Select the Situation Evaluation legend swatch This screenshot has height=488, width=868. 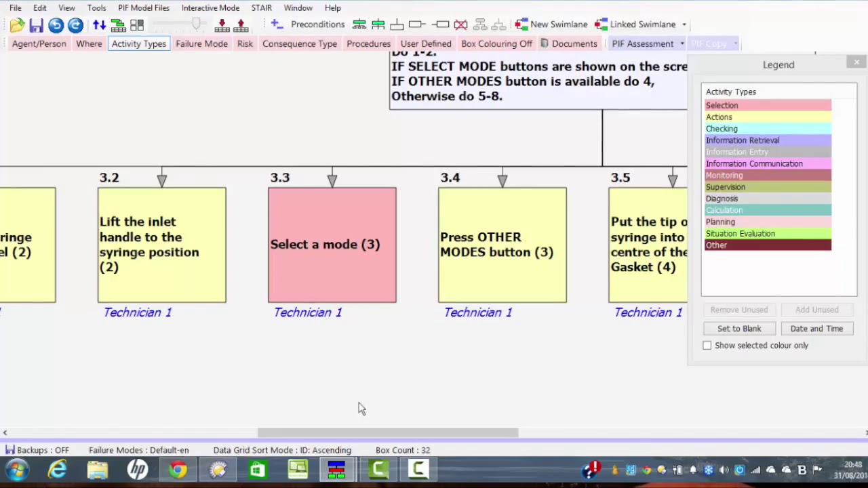(x=768, y=233)
